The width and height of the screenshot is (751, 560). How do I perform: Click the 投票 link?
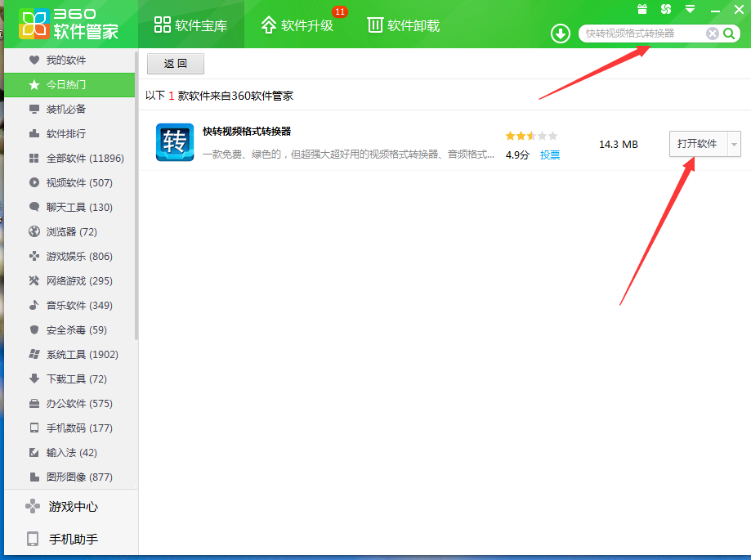click(x=550, y=155)
